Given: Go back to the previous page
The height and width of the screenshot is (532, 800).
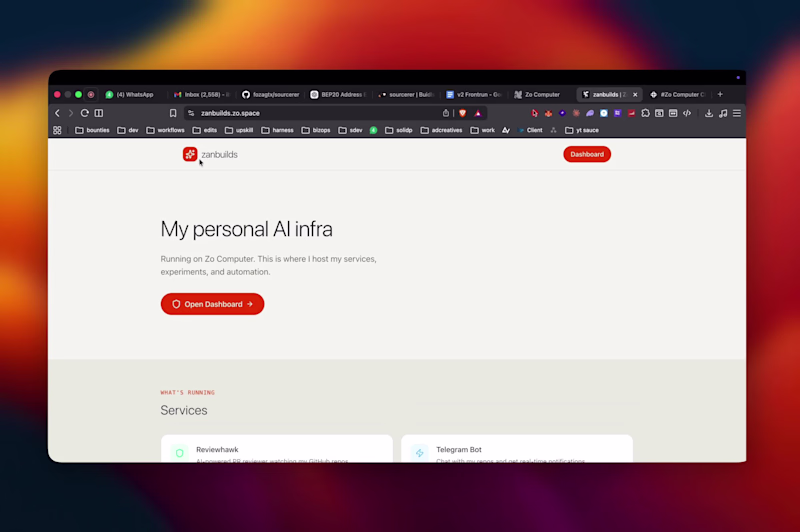Looking at the screenshot, I should (x=57, y=113).
